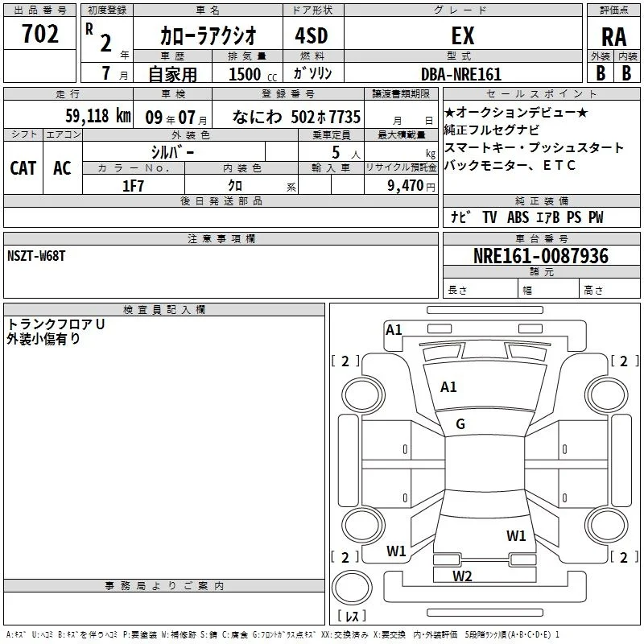The width and height of the screenshot is (644, 644).
Task: Click the 59,118 km mileage value
Action: pyautogui.click(x=98, y=116)
